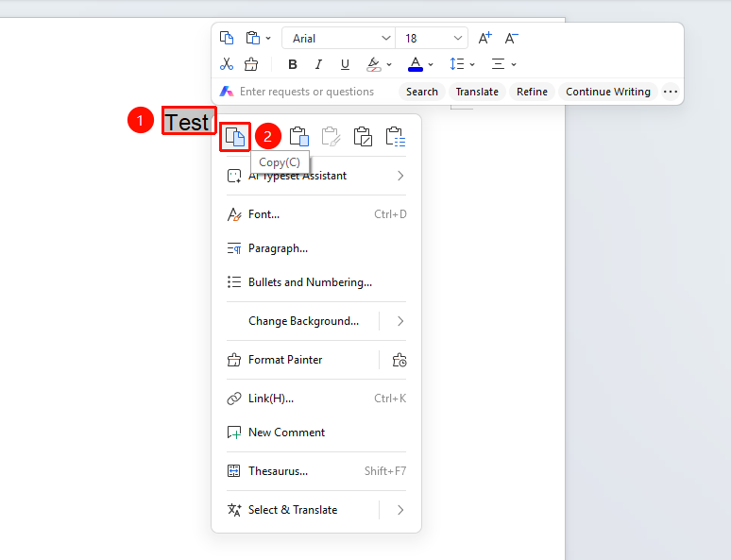Select New Comment menu entry
731x560 pixels.
point(316,433)
